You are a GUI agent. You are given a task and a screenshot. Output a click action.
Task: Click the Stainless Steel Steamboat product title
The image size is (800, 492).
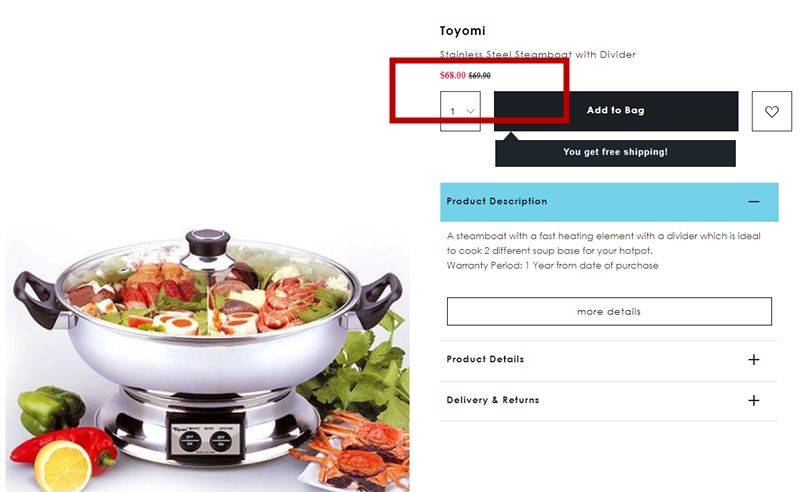[538, 54]
